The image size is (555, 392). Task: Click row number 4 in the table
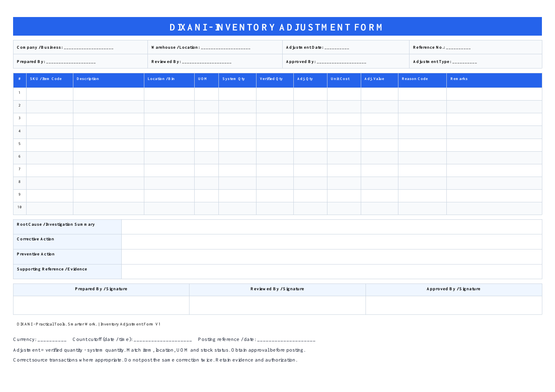[19, 131]
